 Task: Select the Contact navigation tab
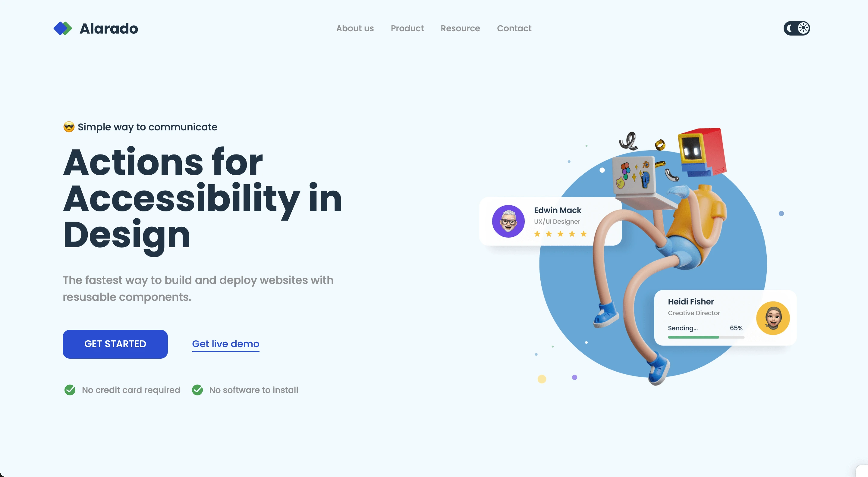pyautogui.click(x=514, y=28)
